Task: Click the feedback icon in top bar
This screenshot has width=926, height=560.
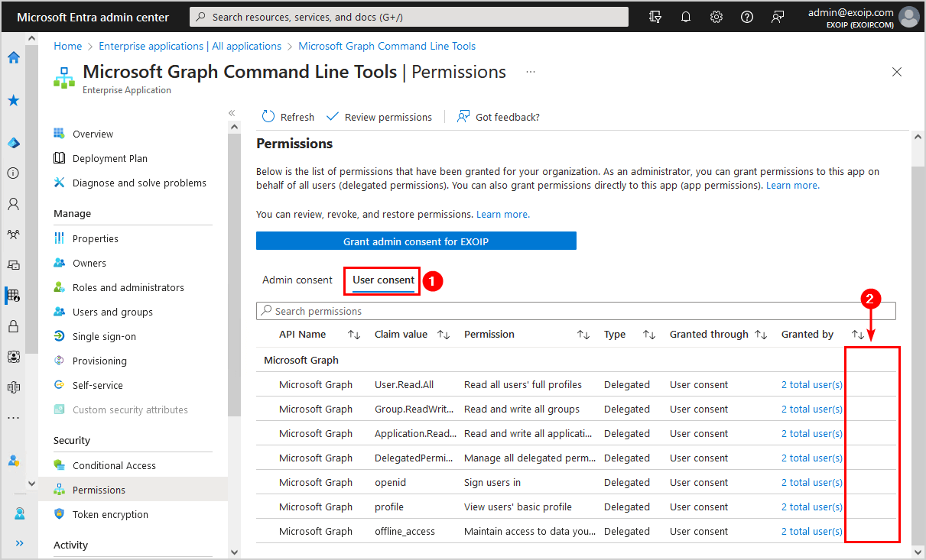Action: (x=778, y=17)
